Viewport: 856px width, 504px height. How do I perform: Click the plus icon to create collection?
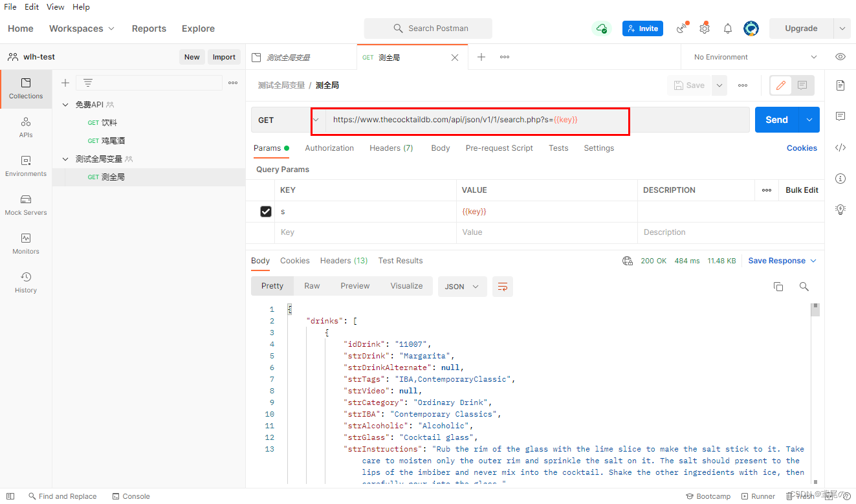(65, 83)
